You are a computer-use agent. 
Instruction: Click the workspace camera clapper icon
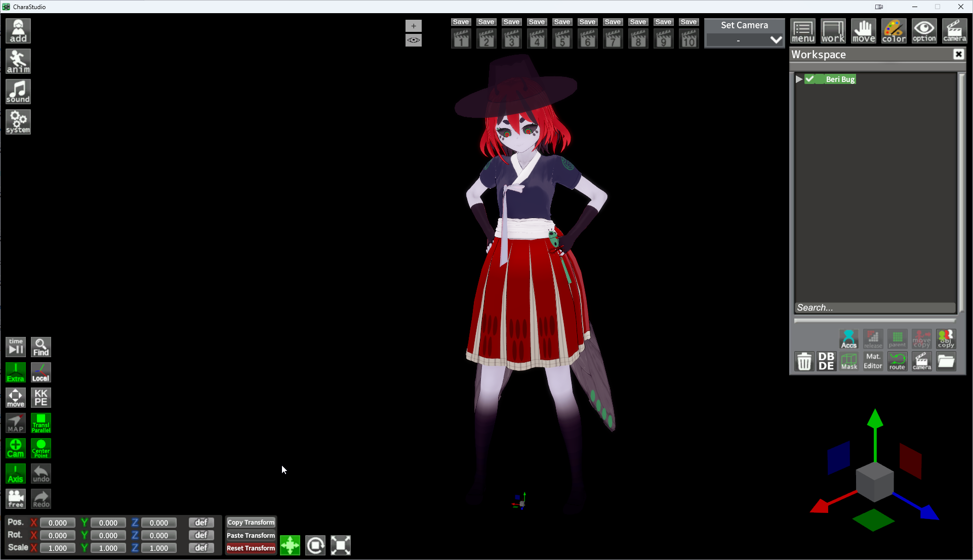922,362
